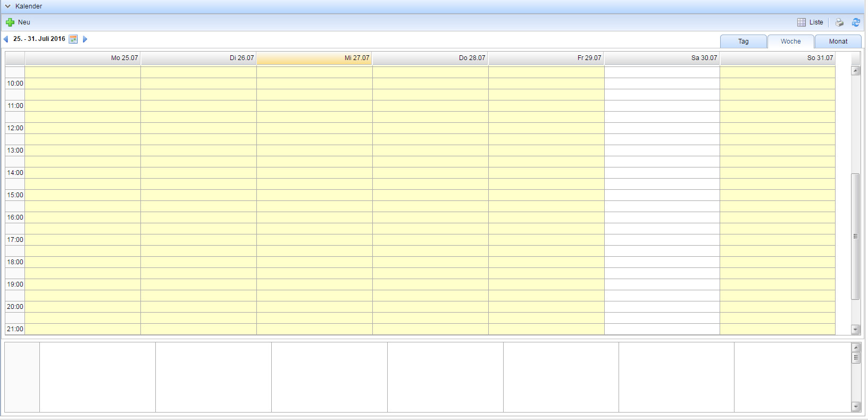The width and height of the screenshot is (868, 420).
Task: Click lower panel scrollbar down arrow
Action: coord(856,407)
